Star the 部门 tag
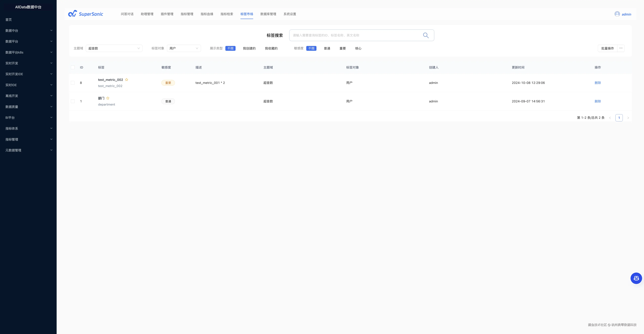 [108, 98]
